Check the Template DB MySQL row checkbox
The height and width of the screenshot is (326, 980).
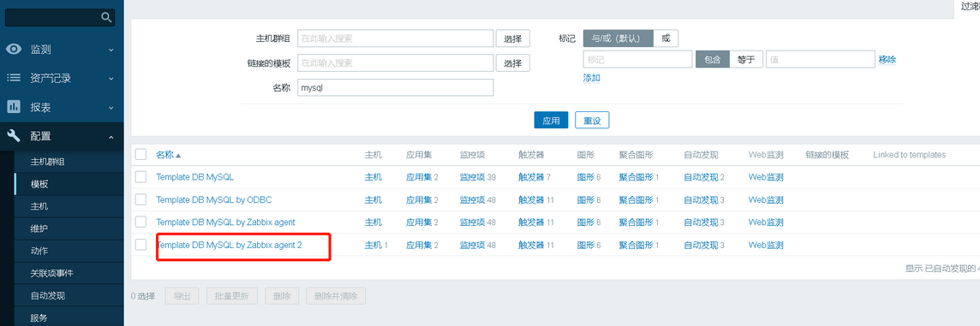click(140, 177)
